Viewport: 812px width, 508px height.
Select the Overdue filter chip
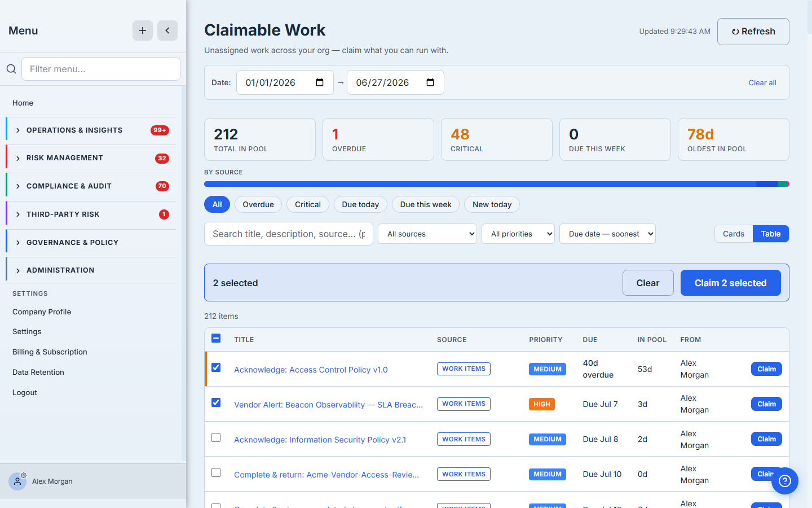tap(258, 204)
